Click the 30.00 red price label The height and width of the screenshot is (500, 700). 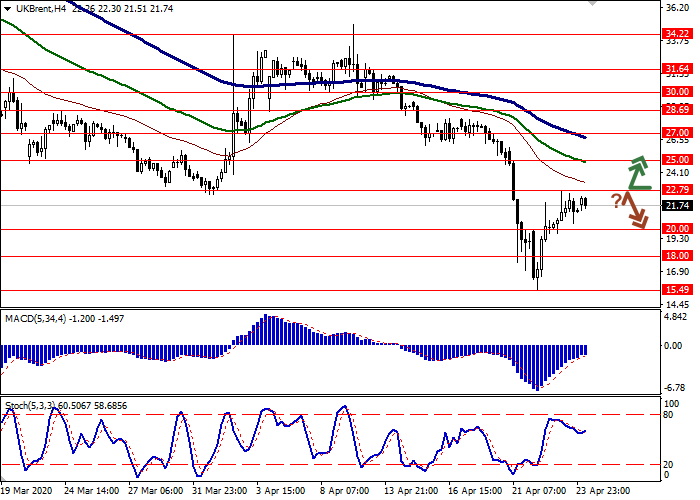pos(677,92)
